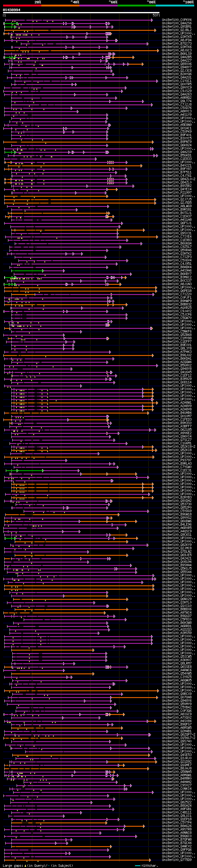Viewport: 197px width, 868px height.
Task: Select hit UniRef100_Q9SBM1
Action: tap(177, 26)
